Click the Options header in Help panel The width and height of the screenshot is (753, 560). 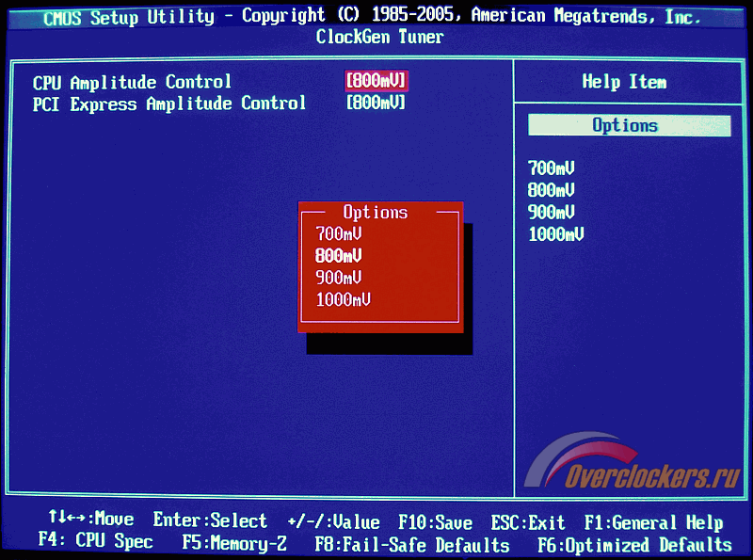click(x=629, y=125)
